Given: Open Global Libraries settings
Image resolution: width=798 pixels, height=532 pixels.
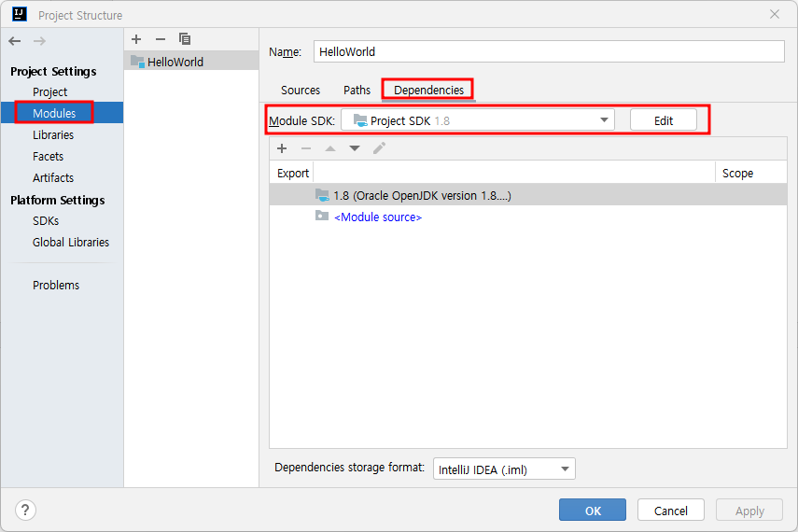Looking at the screenshot, I should 71,243.
